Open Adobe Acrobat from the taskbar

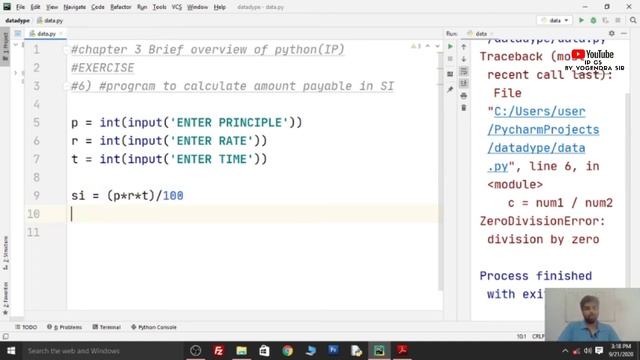(x=402, y=351)
